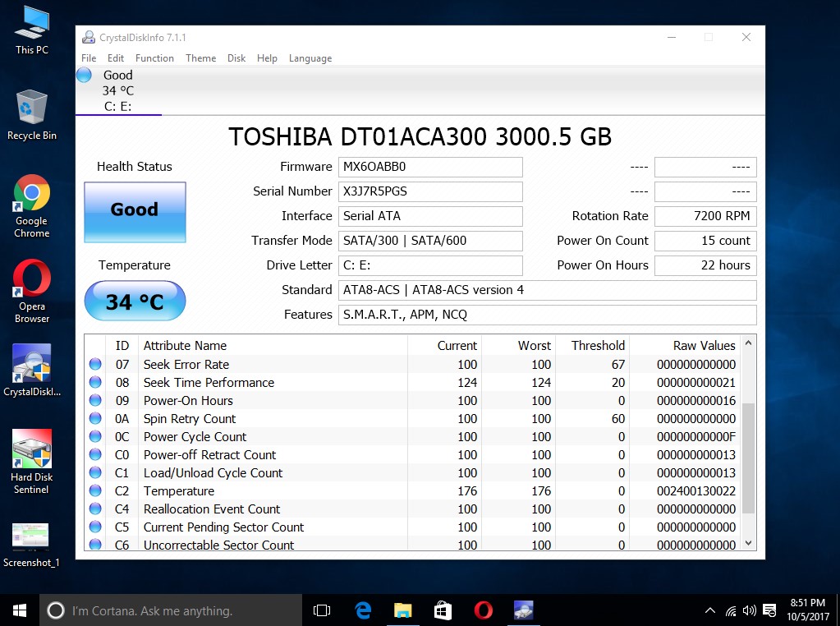
Task: Open Hard Disk Sentinel desktop icon
Action: tap(32, 450)
